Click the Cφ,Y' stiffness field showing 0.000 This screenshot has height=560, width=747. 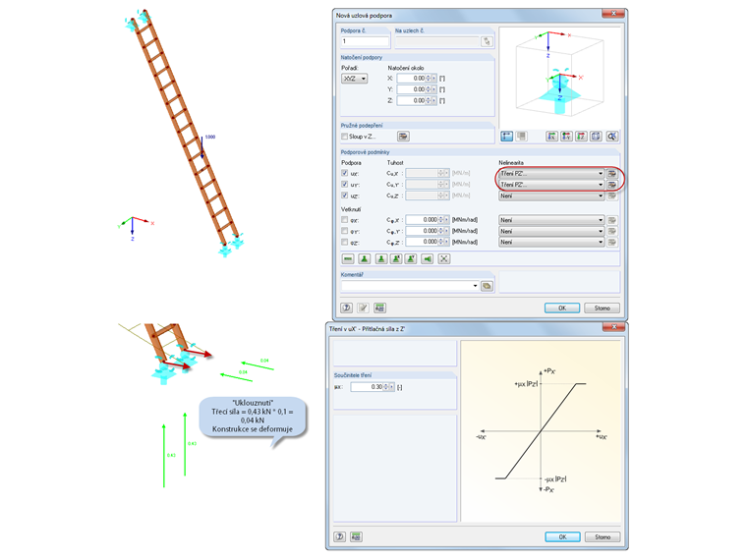pyautogui.click(x=422, y=231)
